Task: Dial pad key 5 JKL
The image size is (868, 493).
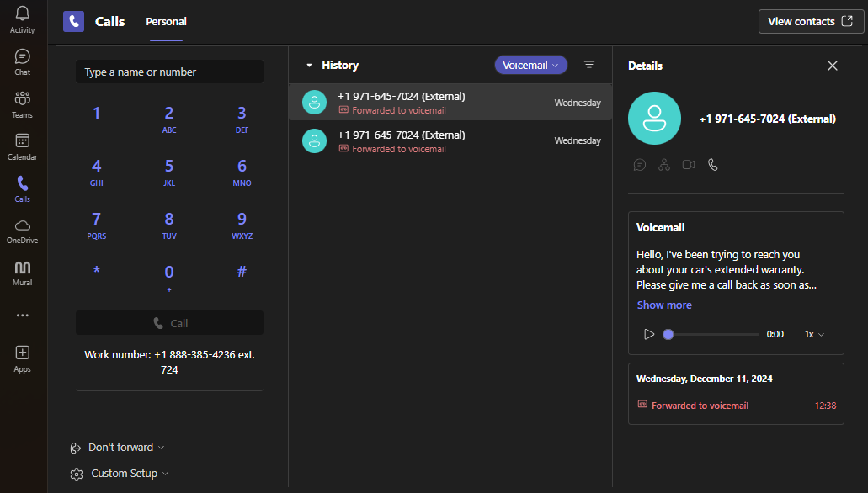Action: tap(169, 172)
